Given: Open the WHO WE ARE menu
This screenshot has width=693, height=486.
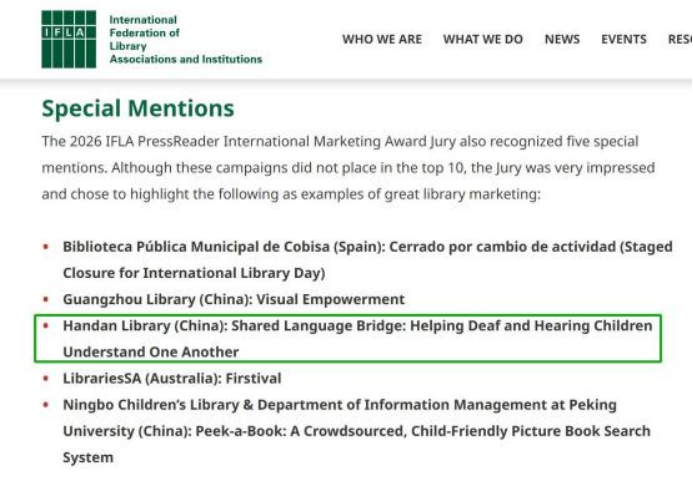Looking at the screenshot, I should pyautogui.click(x=382, y=39).
